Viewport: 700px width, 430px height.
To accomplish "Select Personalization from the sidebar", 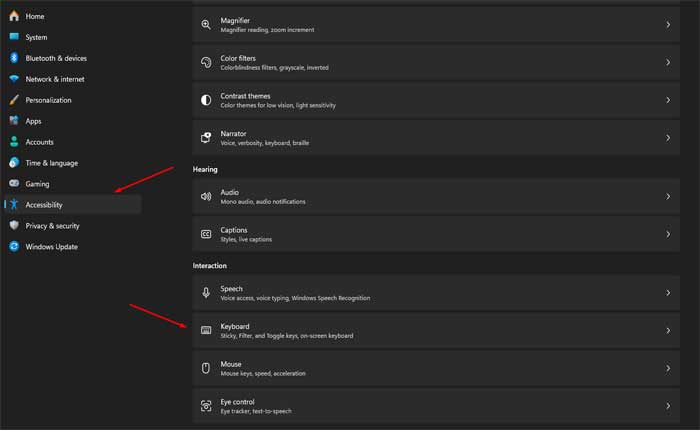I will [50, 100].
